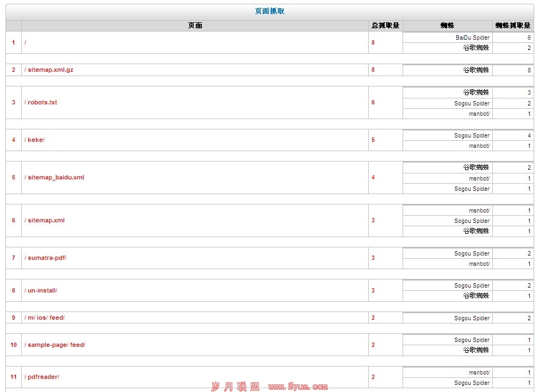
Task: Select 谷歌蜘蛛 entry for sitemap_baidu.xml
Action: pos(476,167)
